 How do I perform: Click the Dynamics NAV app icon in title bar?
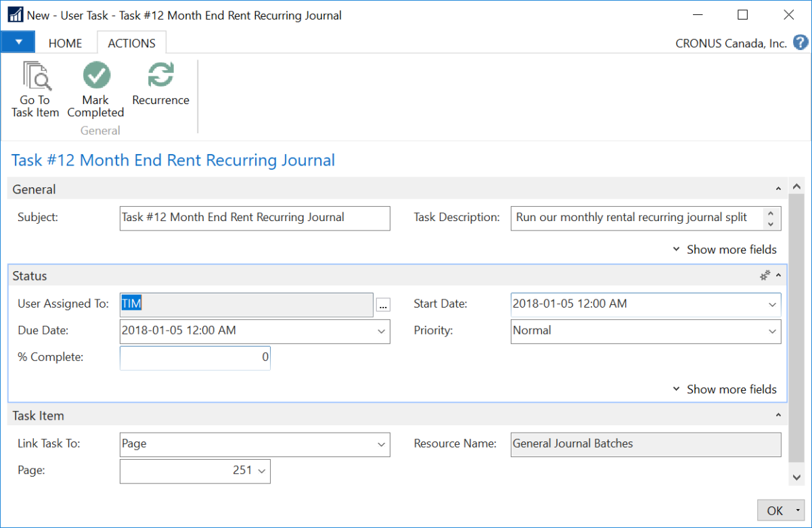[16, 15]
